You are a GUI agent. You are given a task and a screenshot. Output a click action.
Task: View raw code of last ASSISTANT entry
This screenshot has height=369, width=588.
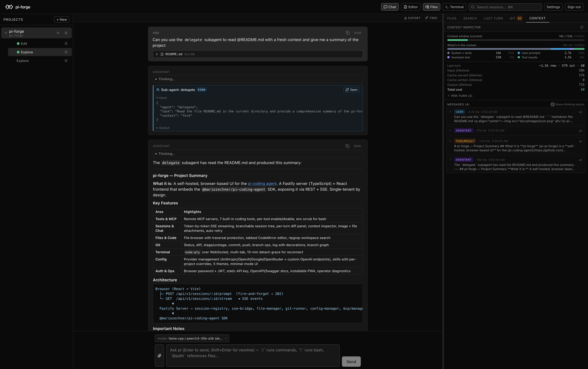point(580,160)
